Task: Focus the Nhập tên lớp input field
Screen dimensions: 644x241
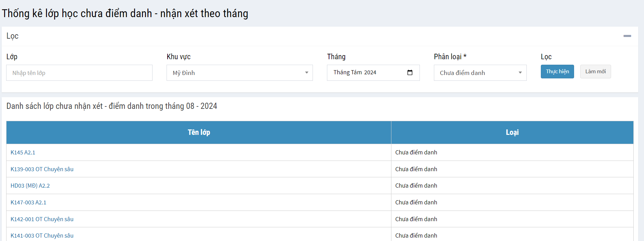Action: (79, 73)
